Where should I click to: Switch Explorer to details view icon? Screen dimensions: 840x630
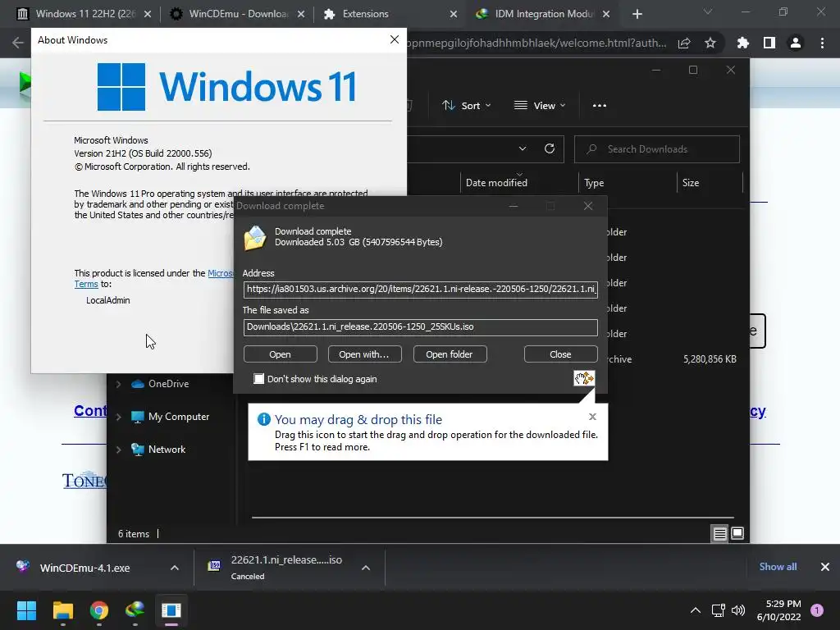click(719, 533)
